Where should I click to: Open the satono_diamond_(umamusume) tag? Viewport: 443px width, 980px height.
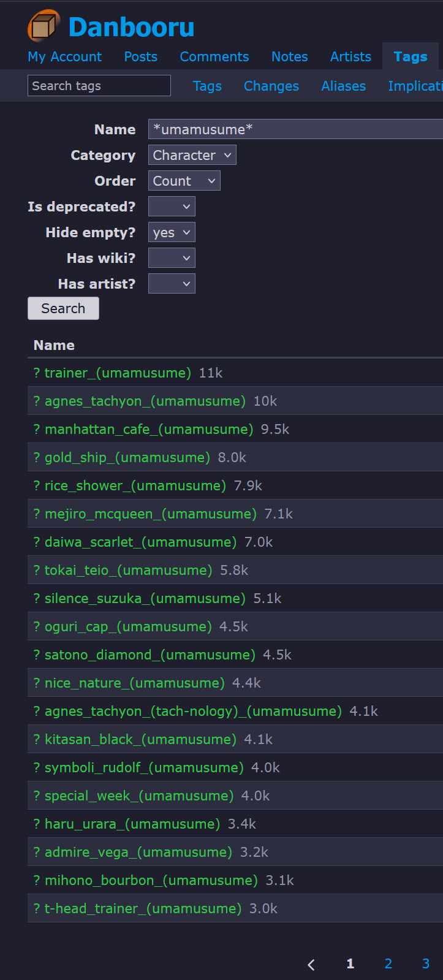(150, 655)
